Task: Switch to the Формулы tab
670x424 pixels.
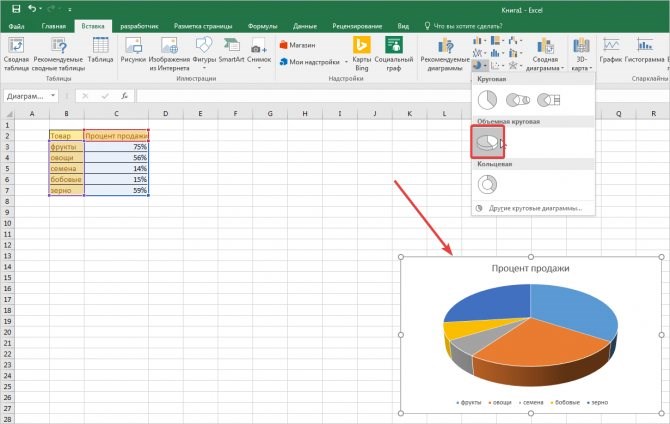Action: [x=262, y=26]
